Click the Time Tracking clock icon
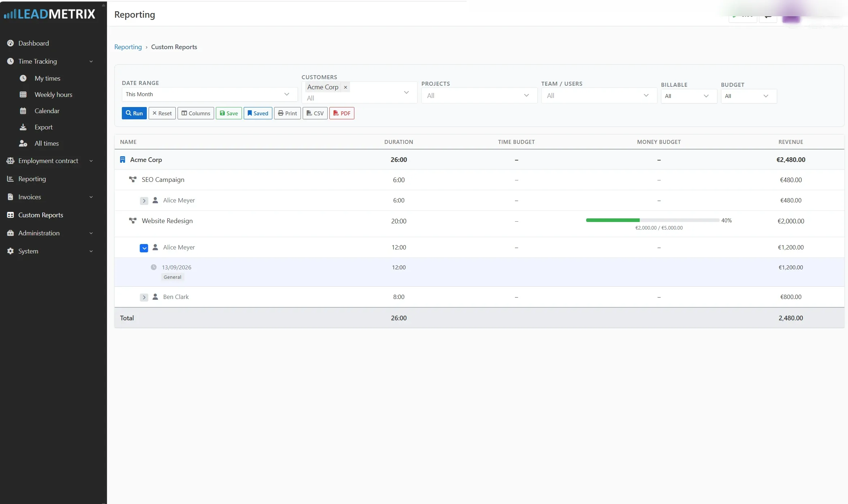The width and height of the screenshot is (848, 504). (10, 61)
